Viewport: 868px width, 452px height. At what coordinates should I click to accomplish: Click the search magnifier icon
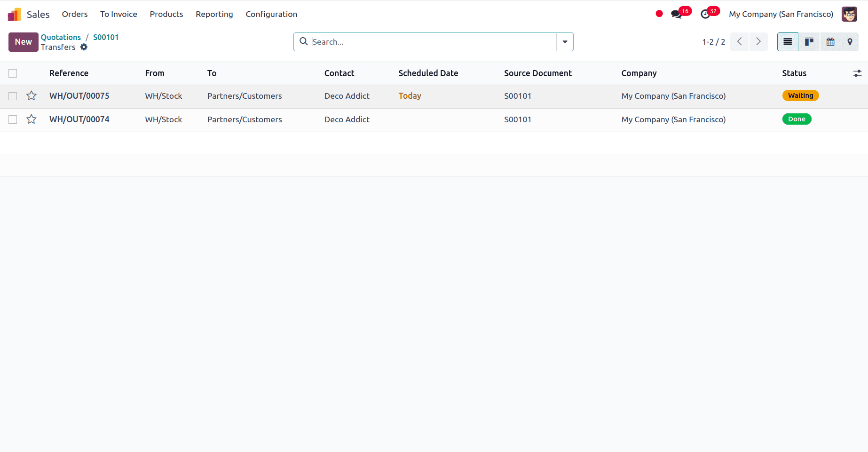pyautogui.click(x=304, y=41)
